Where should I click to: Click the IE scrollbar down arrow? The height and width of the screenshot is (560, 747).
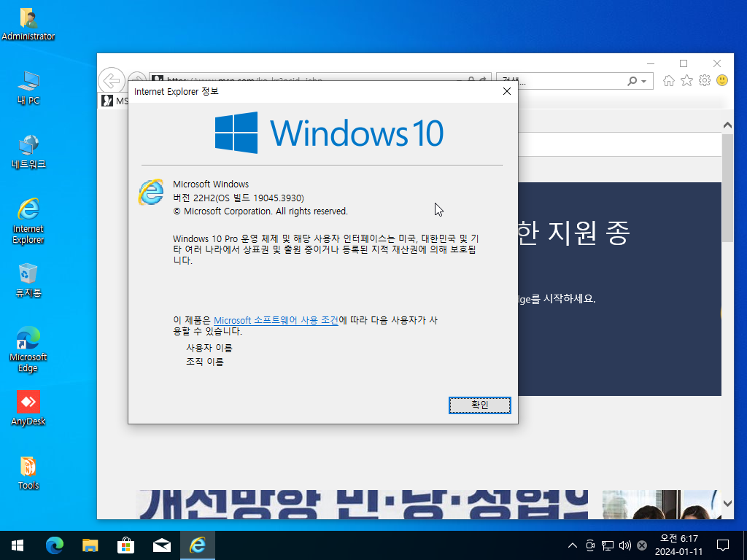click(x=727, y=503)
